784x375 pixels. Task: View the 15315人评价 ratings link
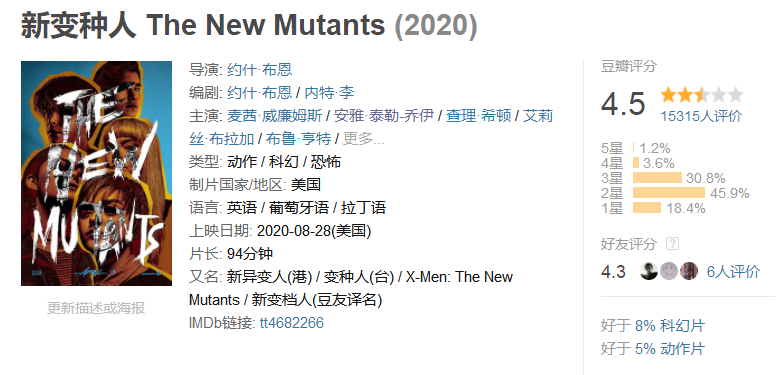(701, 116)
